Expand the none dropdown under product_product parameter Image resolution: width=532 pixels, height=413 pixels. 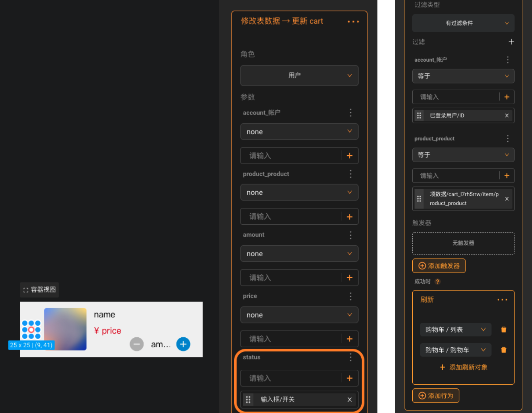coord(299,192)
